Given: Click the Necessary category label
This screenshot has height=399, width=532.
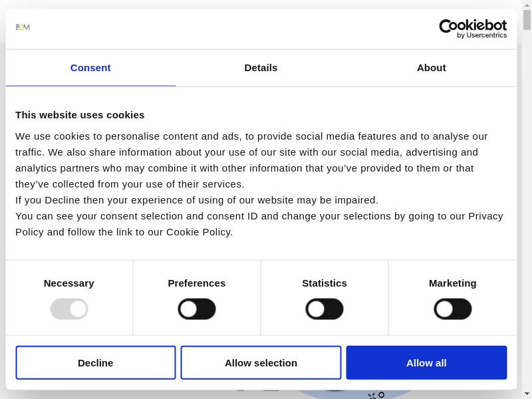Looking at the screenshot, I should click(x=69, y=283).
